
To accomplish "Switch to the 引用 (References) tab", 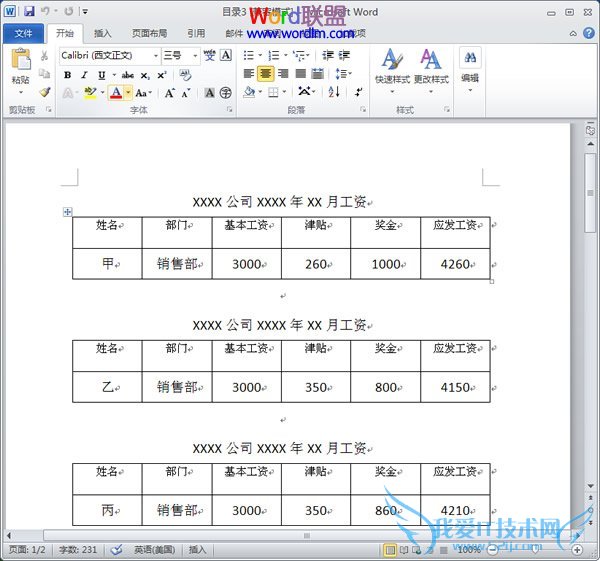I will (x=196, y=34).
